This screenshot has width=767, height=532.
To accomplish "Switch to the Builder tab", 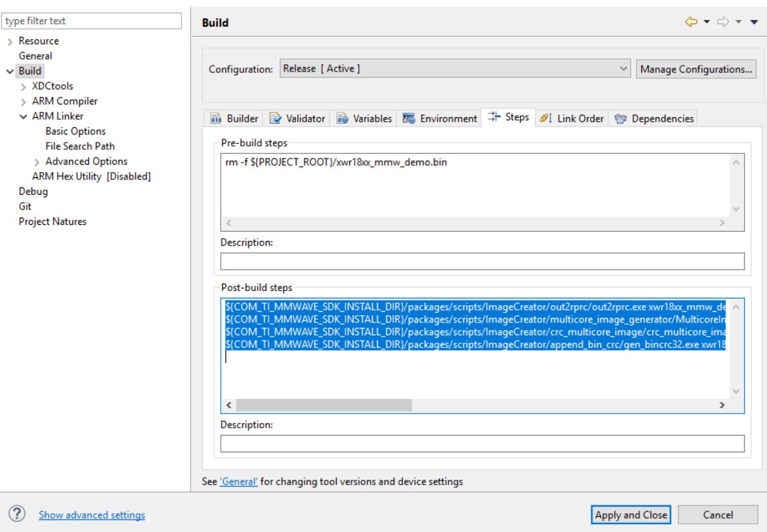I will pyautogui.click(x=234, y=118).
